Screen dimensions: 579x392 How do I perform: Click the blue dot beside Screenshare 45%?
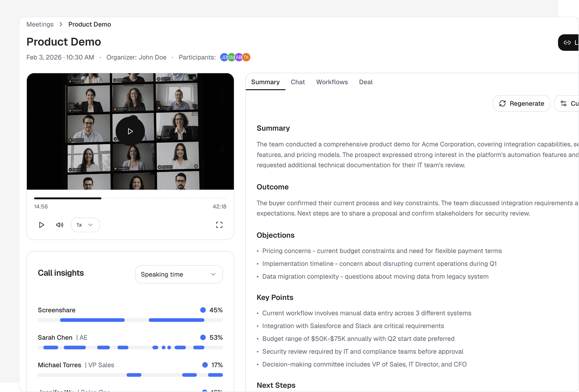pos(203,310)
